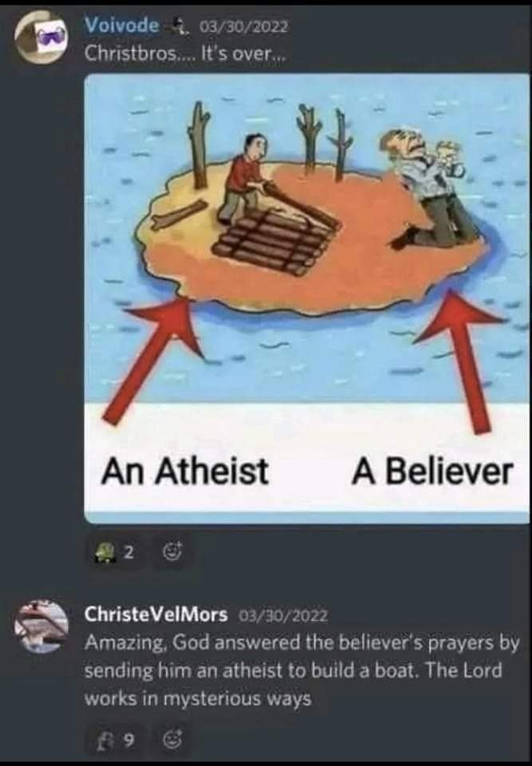
Task: Click the ChristeVelMors username
Action: click(156, 614)
